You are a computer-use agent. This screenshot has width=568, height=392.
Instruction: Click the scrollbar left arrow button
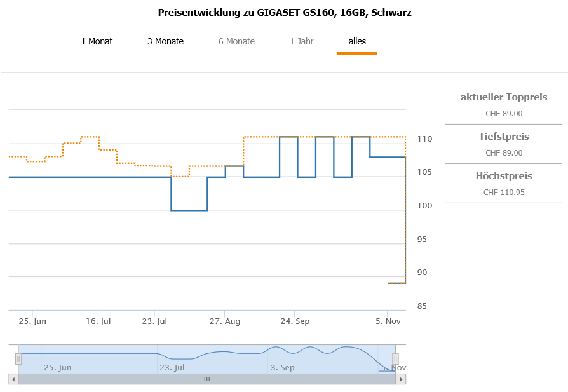pyautogui.click(x=13, y=379)
